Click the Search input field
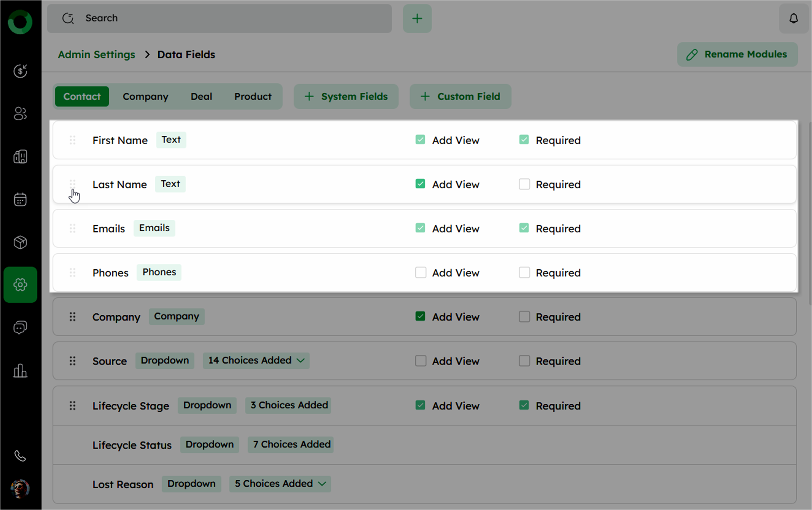Viewport: 812px width, 510px height. coord(219,18)
